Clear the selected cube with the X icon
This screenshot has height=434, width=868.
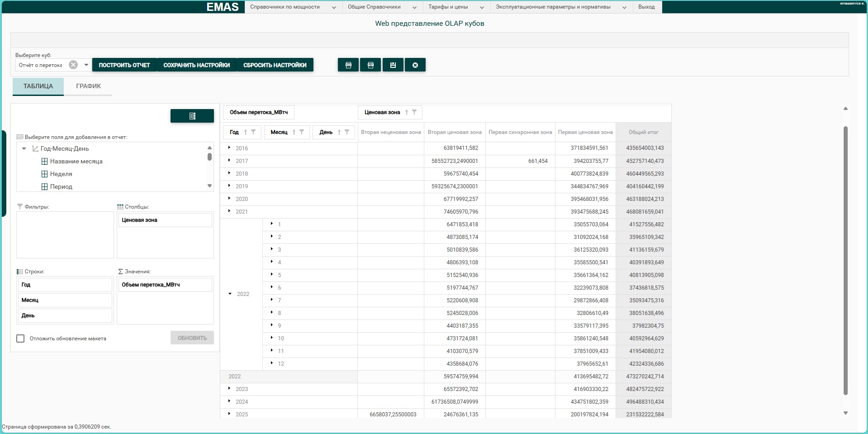click(73, 65)
